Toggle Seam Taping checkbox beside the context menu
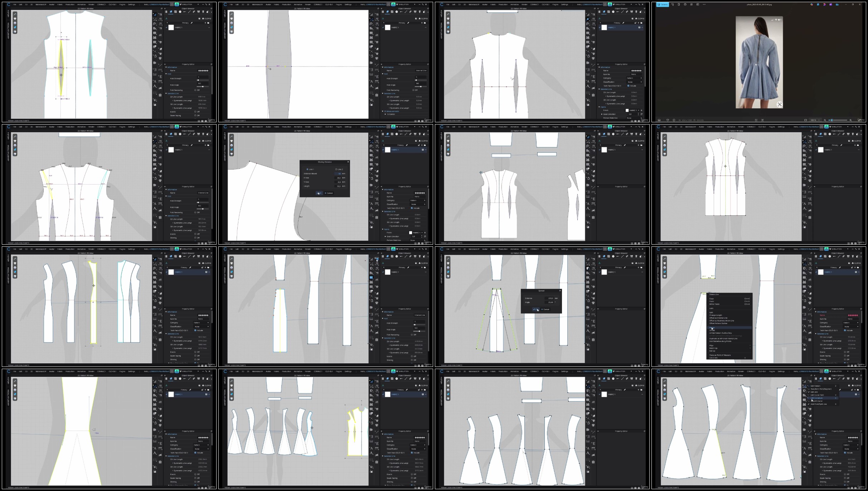Screen dimensions: 868x491 click(x=845, y=356)
